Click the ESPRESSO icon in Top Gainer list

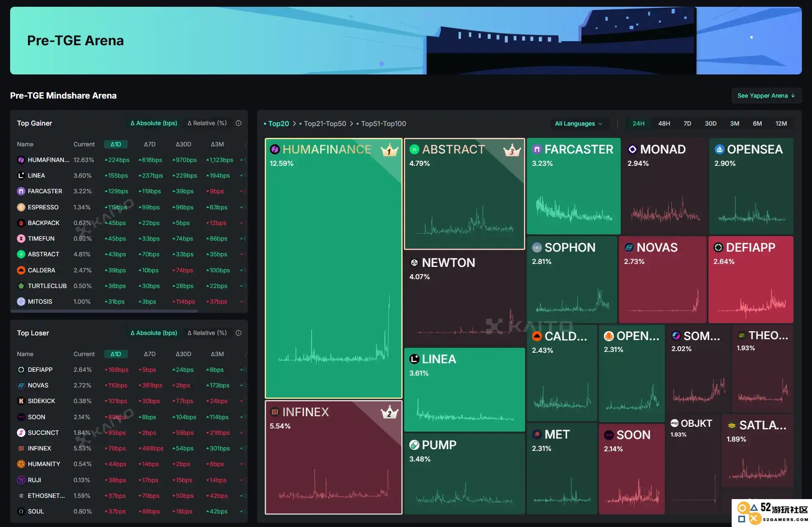click(21, 207)
